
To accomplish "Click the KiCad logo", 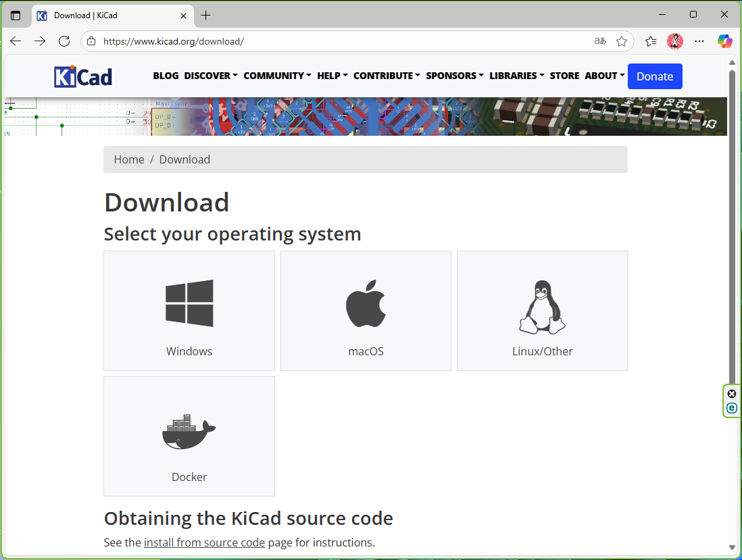I will click(83, 76).
